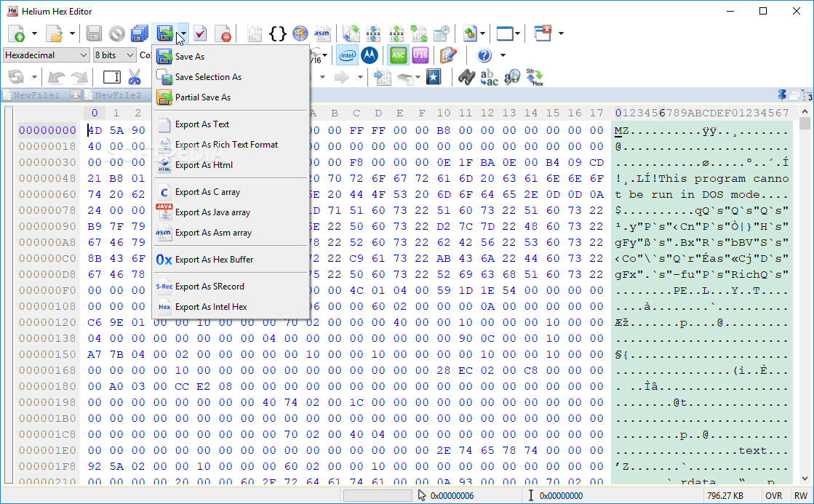814x504 pixels.
Task: Click the status bar progress field
Action: coord(378,496)
